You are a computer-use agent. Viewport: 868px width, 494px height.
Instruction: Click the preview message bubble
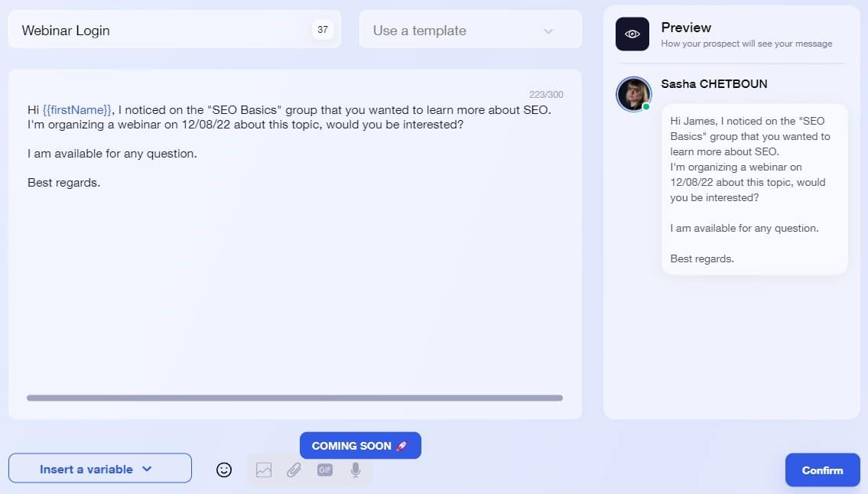pyautogui.click(x=755, y=190)
